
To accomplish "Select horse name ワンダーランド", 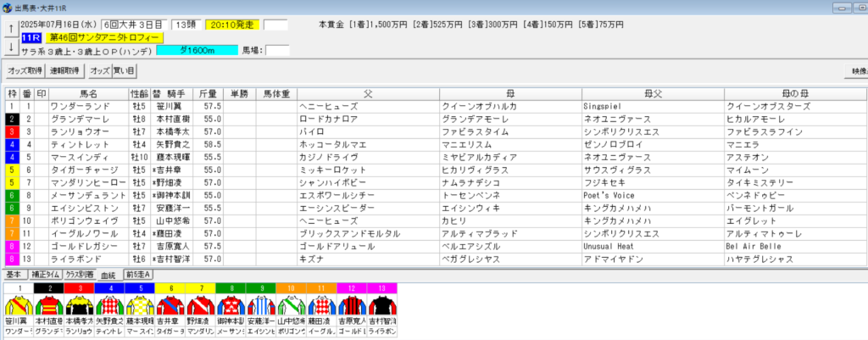I will [x=81, y=106].
